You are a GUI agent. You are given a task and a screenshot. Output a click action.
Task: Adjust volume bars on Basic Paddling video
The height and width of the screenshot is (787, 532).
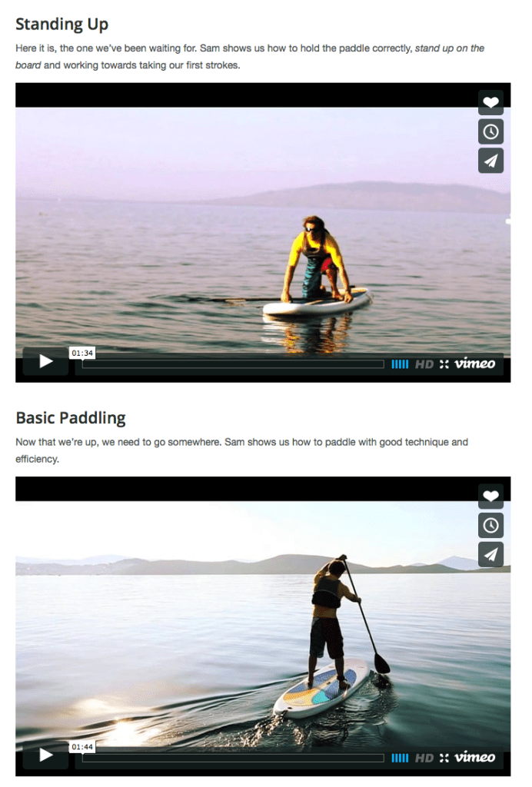(400, 758)
